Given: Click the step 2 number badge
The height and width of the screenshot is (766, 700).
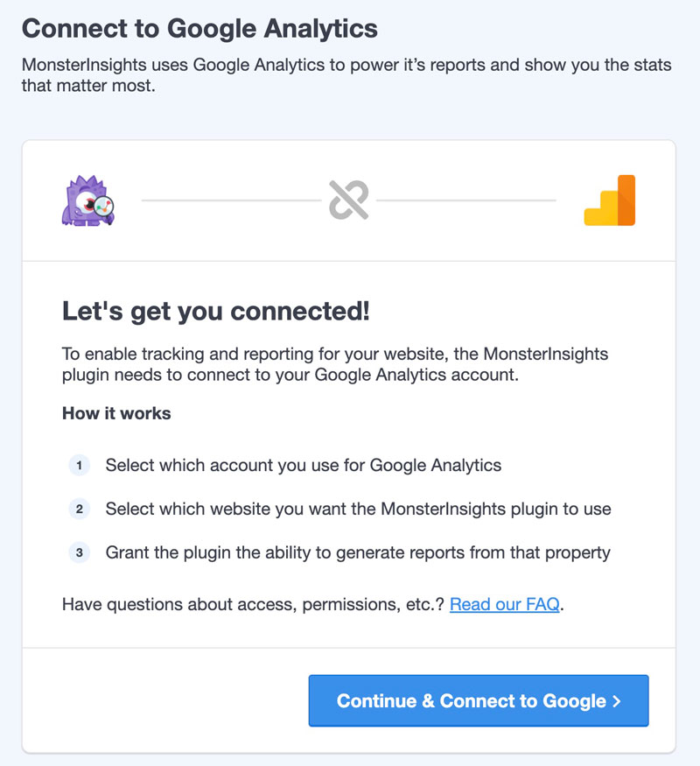Looking at the screenshot, I should coord(79,509).
